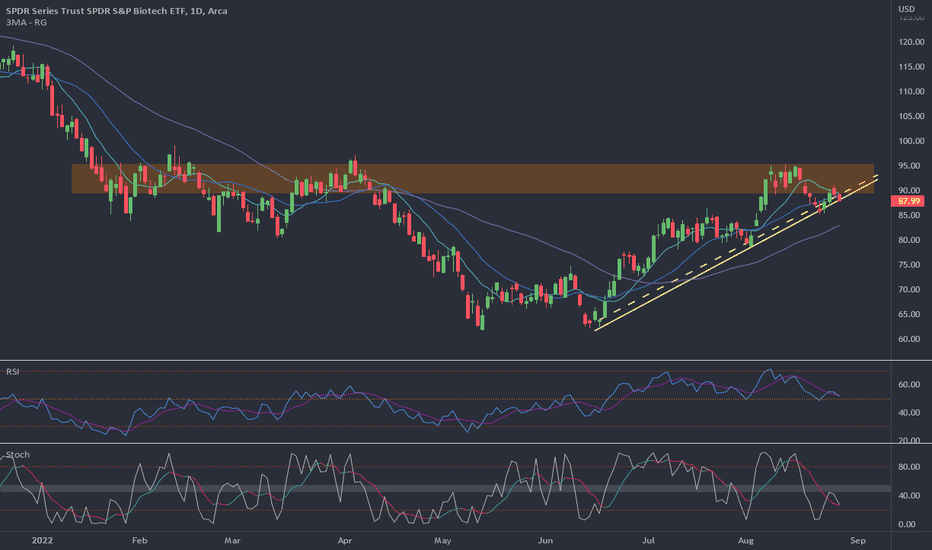Click the Aug label on time axis

click(x=745, y=540)
